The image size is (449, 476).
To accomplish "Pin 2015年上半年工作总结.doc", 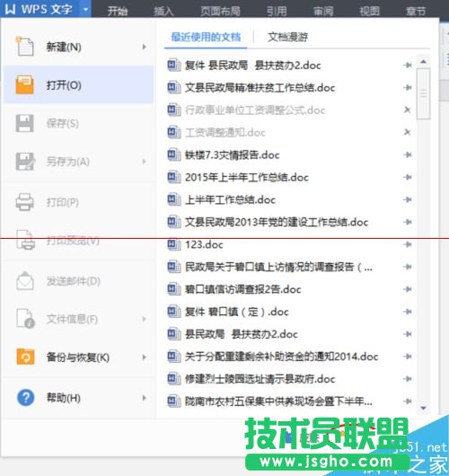I will 408,177.
